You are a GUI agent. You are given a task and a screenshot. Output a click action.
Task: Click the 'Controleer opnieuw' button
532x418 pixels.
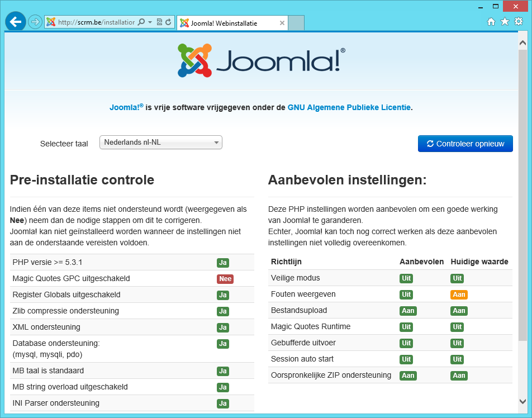(x=465, y=144)
